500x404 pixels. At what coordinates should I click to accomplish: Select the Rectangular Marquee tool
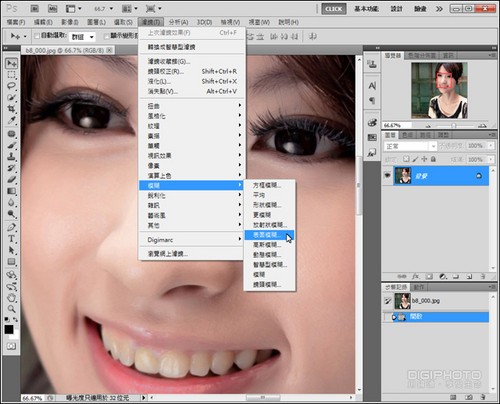(12, 75)
